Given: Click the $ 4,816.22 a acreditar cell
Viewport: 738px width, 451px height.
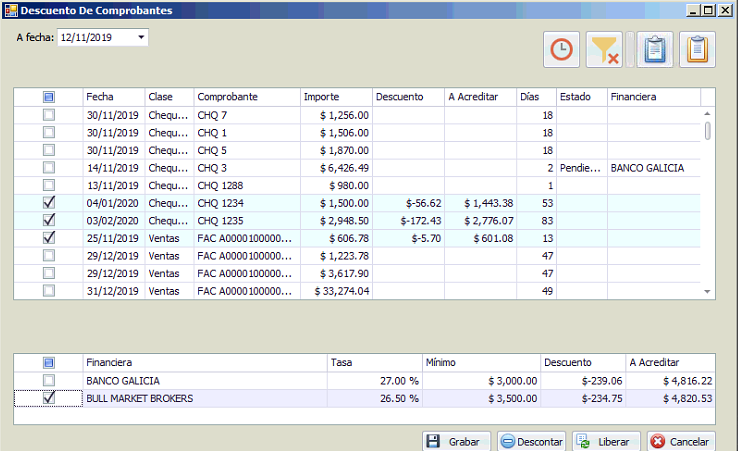Looking at the screenshot, I should point(671,381).
